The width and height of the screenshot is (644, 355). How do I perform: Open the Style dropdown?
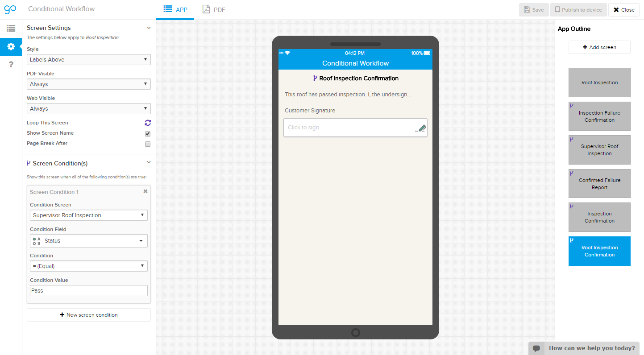(88, 60)
